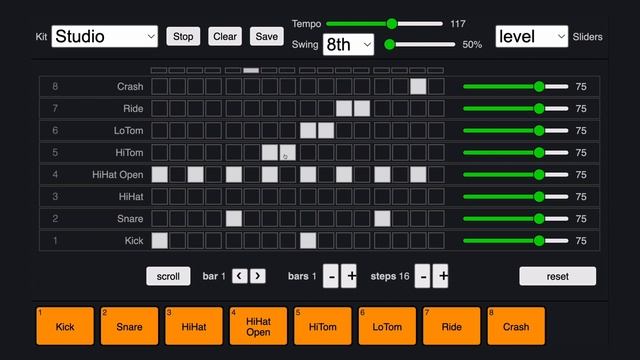Select the HiHat track label
Image resolution: width=640 pixels, height=360 pixels.
[x=131, y=197]
